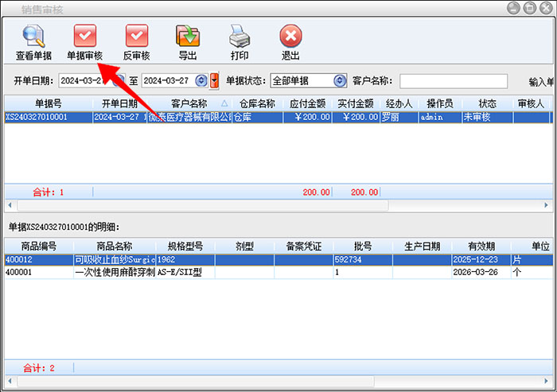The height and width of the screenshot is (392, 557).
Task: Click the 状态 column header
Action: pyautogui.click(x=487, y=103)
